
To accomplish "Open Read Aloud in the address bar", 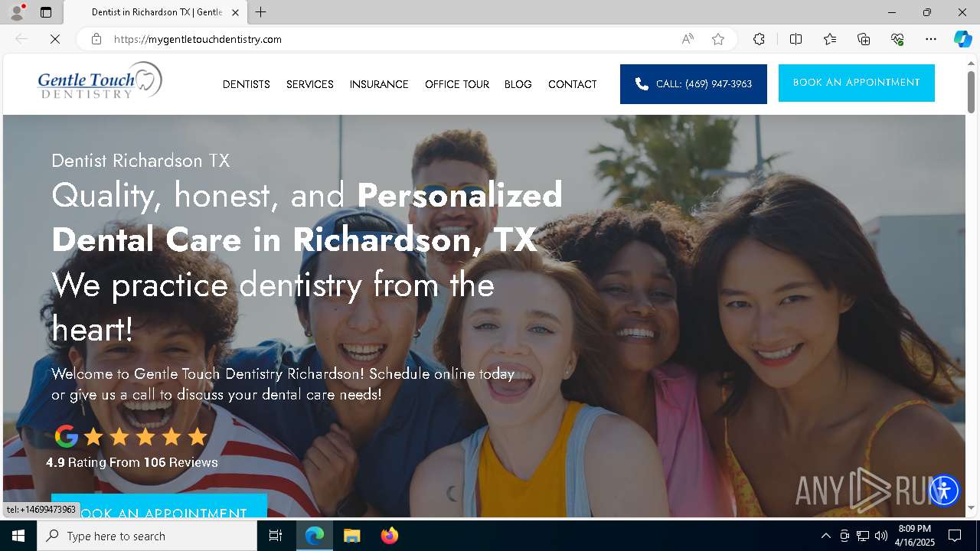I will coord(688,39).
